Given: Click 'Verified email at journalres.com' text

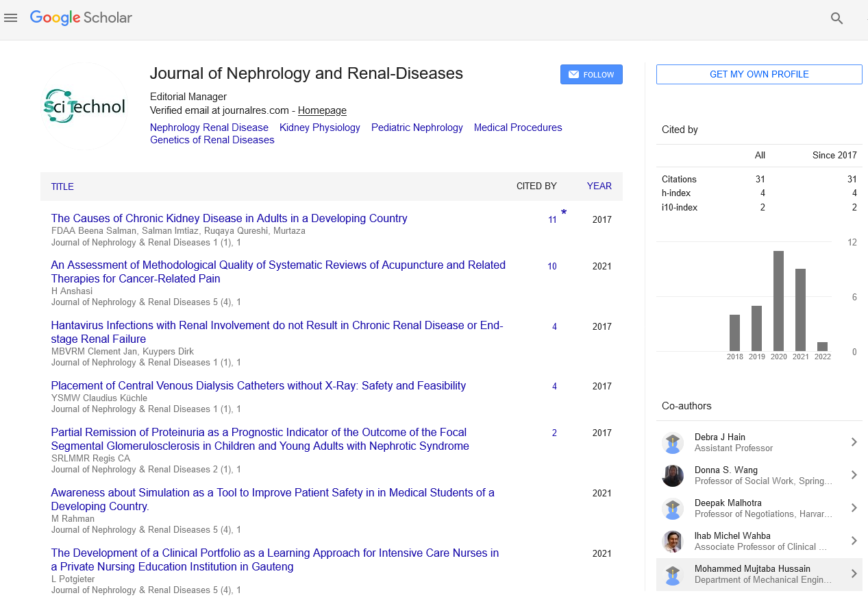Looking at the screenshot, I should point(219,110).
